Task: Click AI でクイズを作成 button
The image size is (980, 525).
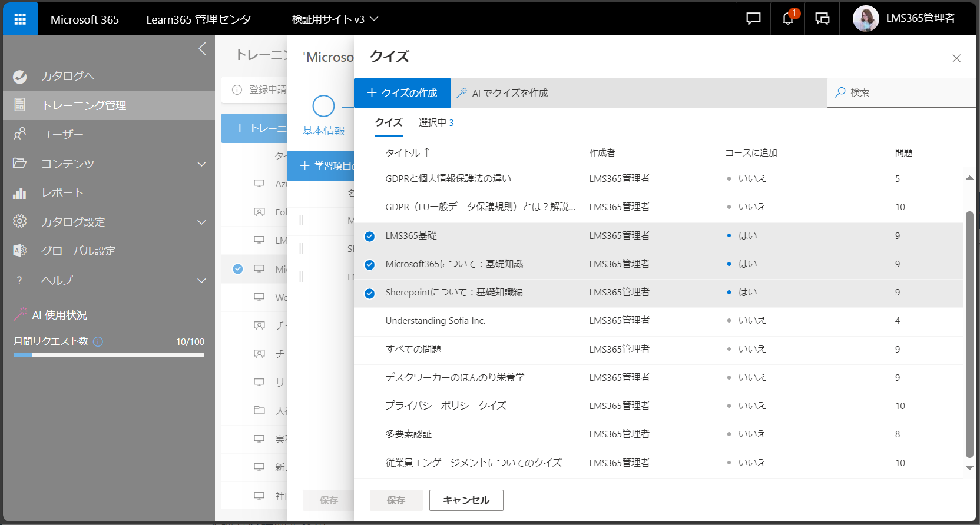Action: [502, 93]
